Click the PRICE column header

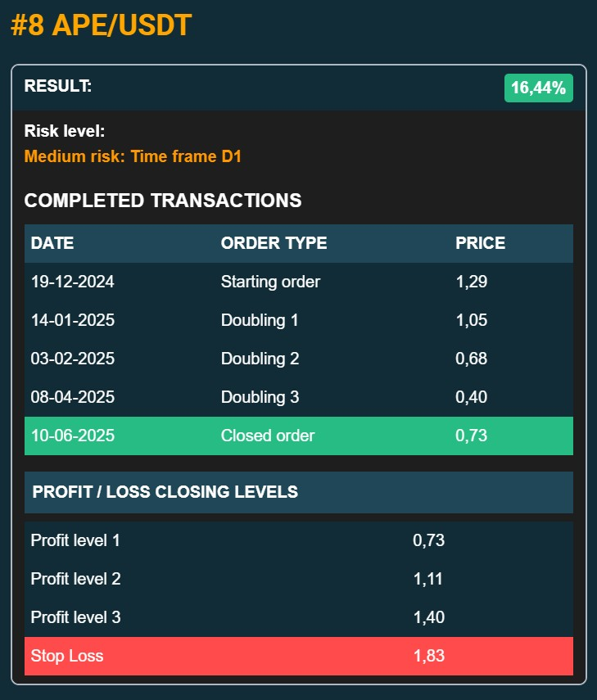click(x=481, y=243)
